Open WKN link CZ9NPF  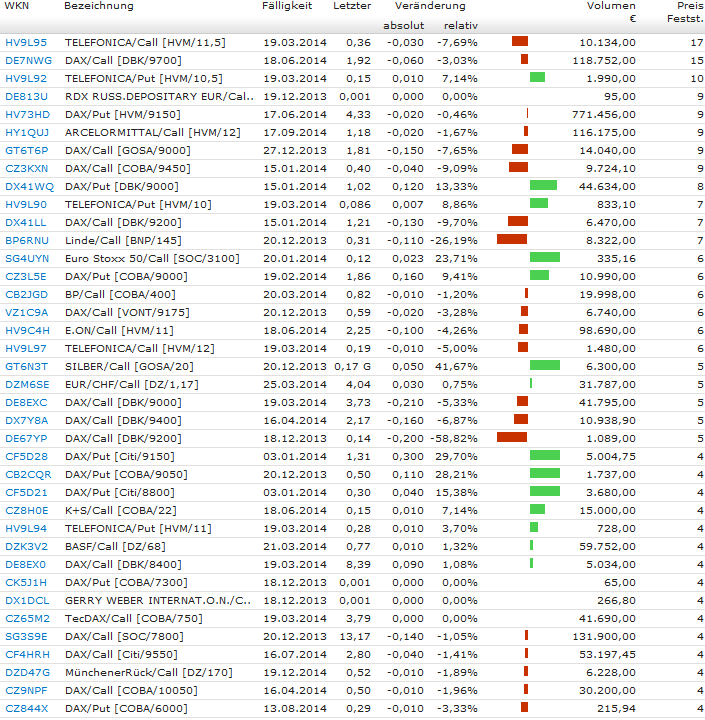tap(26, 691)
